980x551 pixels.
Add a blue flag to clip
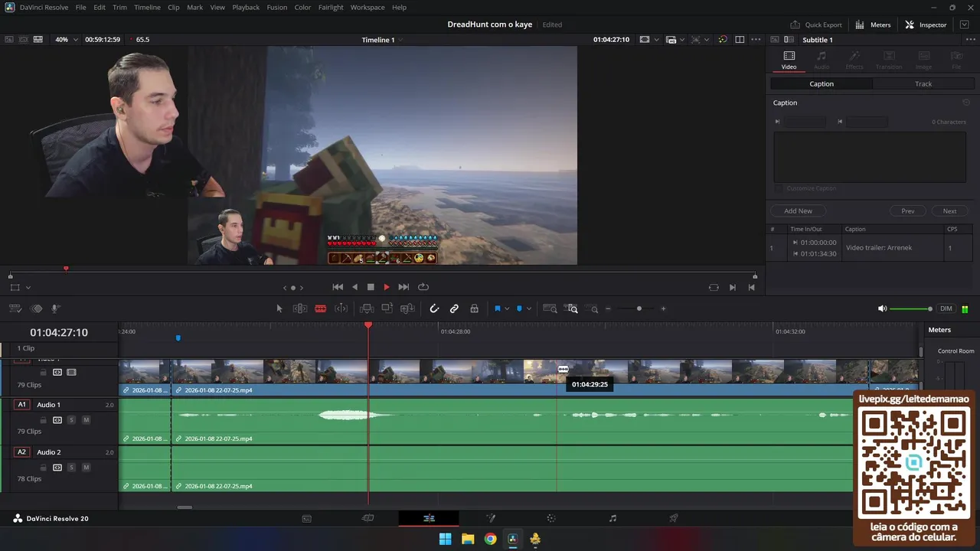[497, 308]
